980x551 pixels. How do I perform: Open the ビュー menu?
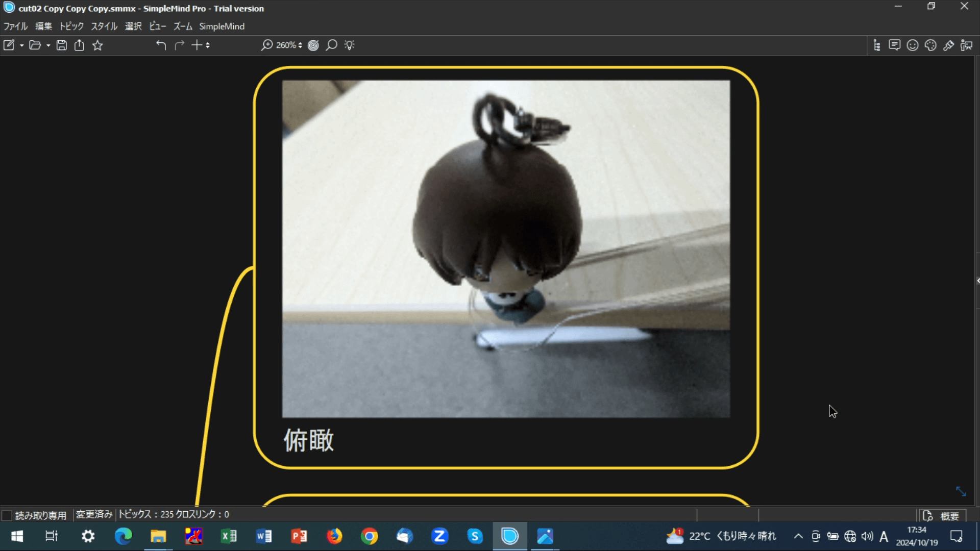pyautogui.click(x=157, y=26)
